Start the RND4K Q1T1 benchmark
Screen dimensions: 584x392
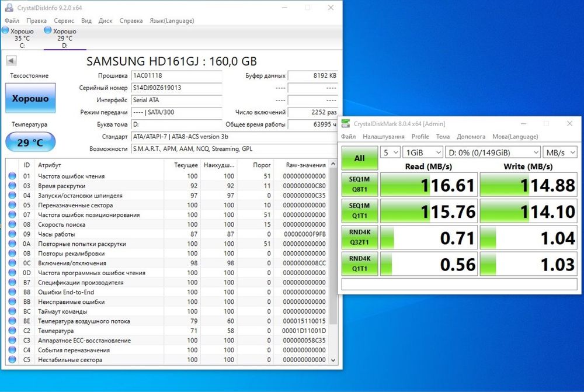tap(359, 263)
